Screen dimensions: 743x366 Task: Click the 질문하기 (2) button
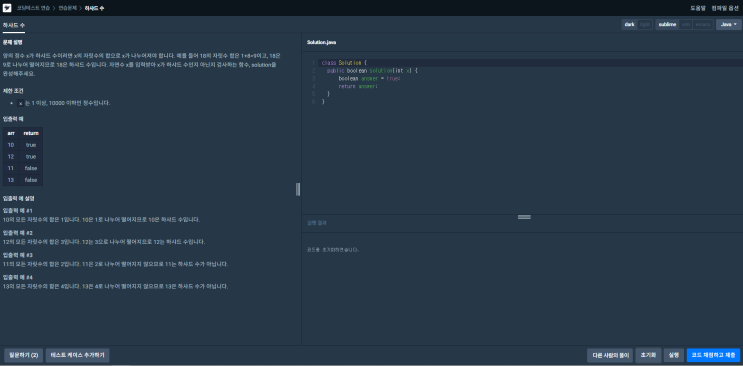pos(24,355)
